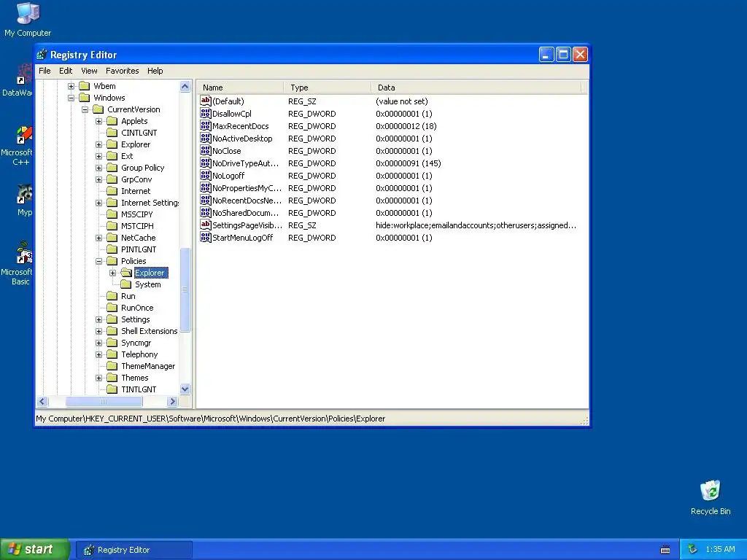This screenshot has width=747, height=560.
Task: Click the Run key folder icon
Action: pyautogui.click(x=112, y=296)
